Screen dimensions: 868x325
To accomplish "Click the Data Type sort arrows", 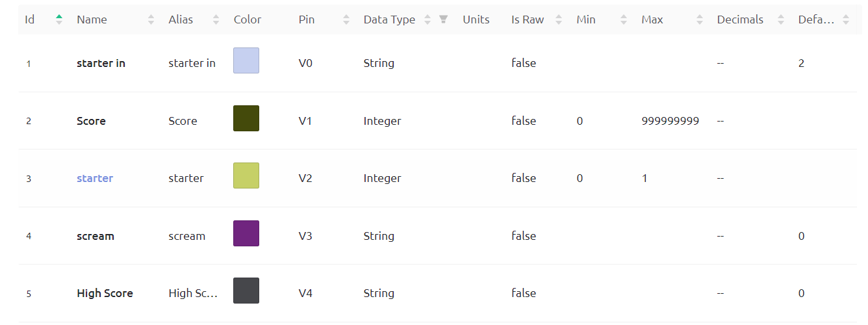I will (x=428, y=19).
